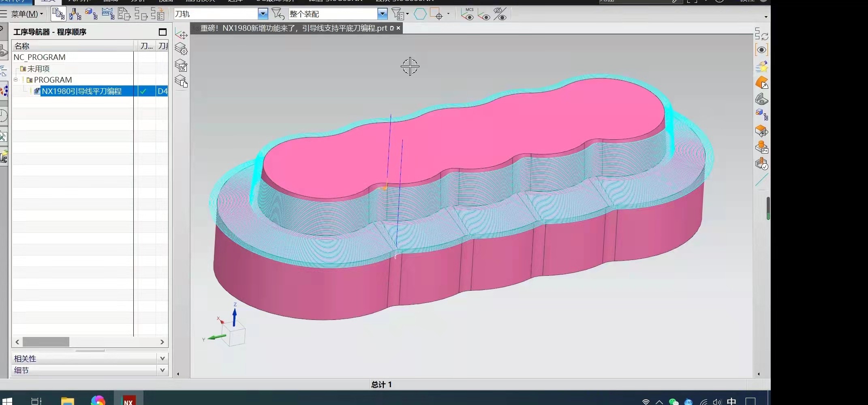Click the orange surface arrow icon
The image size is (868, 405).
pos(762,83)
